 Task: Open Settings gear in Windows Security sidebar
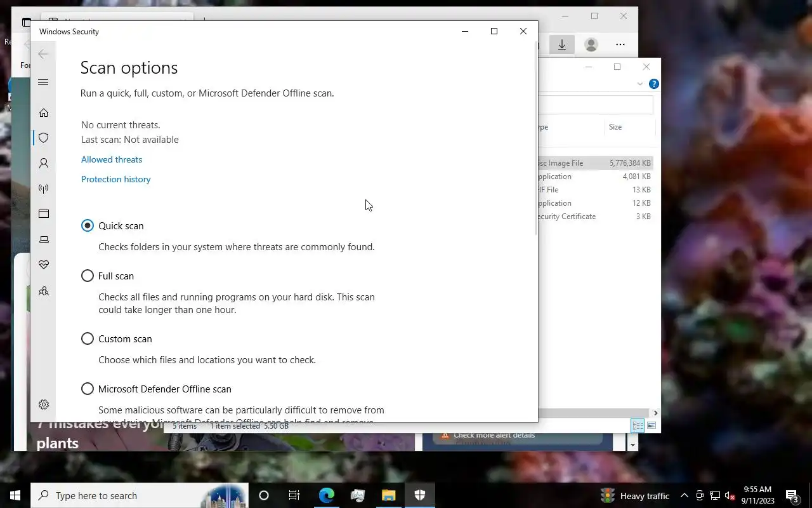pyautogui.click(x=44, y=404)
